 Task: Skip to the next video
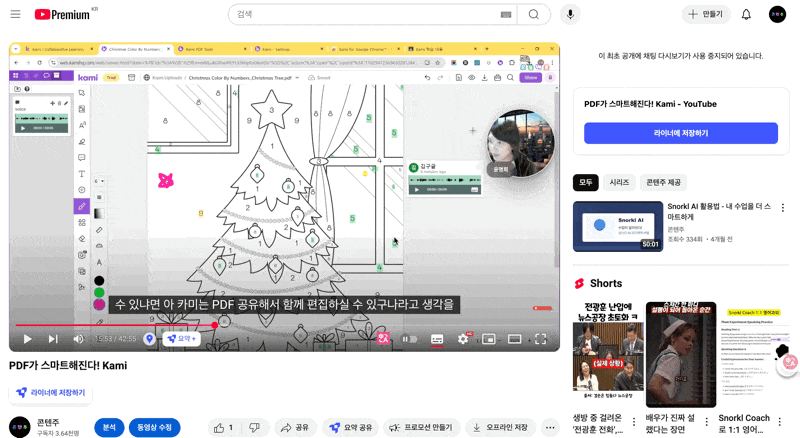point(53,339)
